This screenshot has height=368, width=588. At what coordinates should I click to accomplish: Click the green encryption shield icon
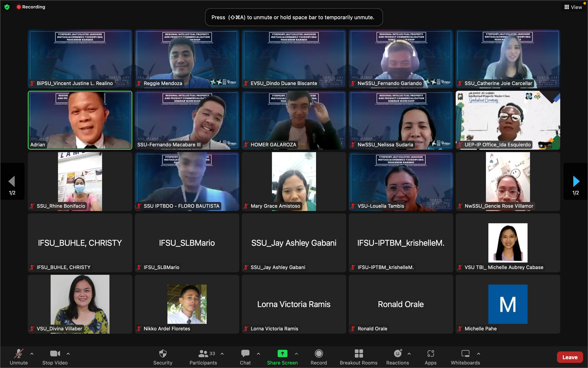(7, 7)
